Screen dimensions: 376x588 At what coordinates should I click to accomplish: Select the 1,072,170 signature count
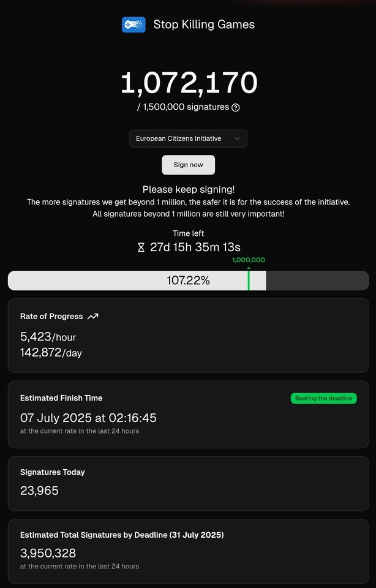pyautogui.click(x=189, y=83)
